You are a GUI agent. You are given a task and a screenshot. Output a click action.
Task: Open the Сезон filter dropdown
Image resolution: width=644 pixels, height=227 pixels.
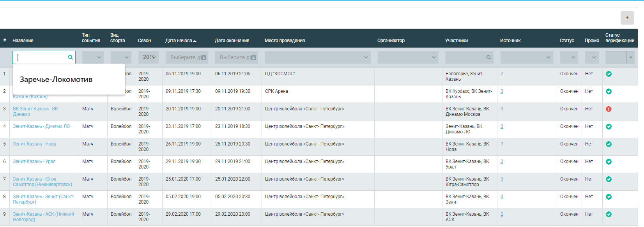tap(148, 57)
